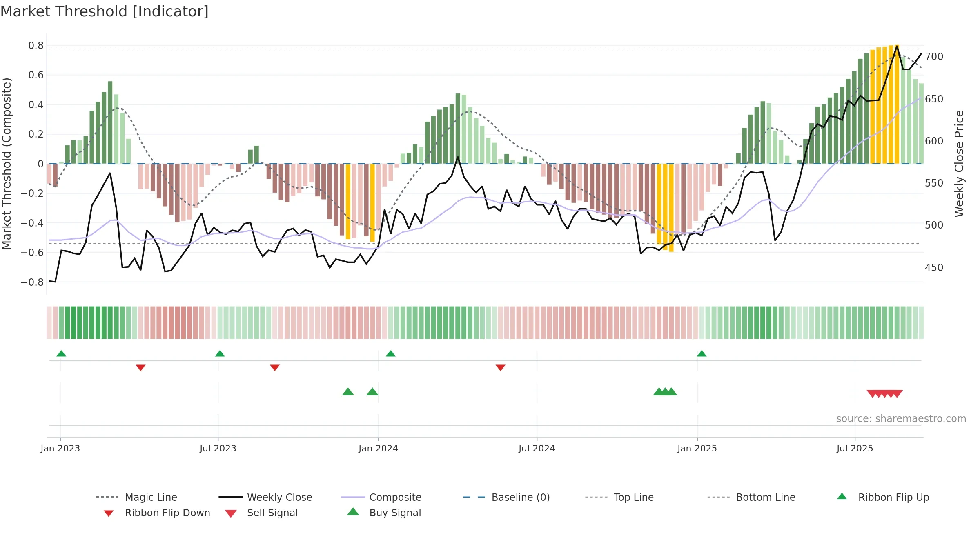Click the −0.8 tick on the left axis
Viewport: 980px width, 551px height.
pyautogui.click(x=32, y=282)
